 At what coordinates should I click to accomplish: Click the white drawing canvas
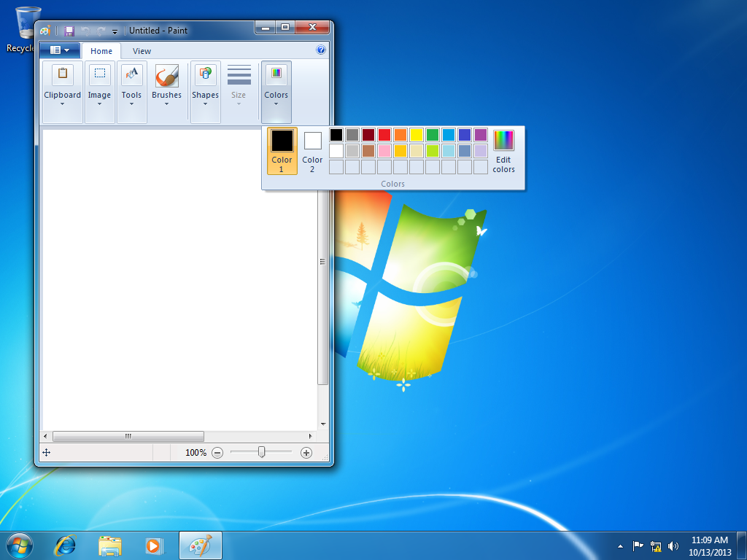180,279
